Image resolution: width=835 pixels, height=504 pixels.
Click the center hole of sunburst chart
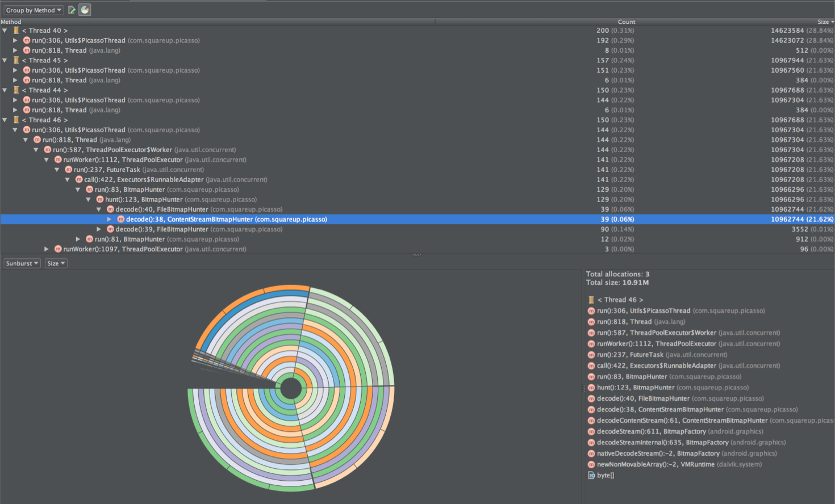click(x=291, y=389)
